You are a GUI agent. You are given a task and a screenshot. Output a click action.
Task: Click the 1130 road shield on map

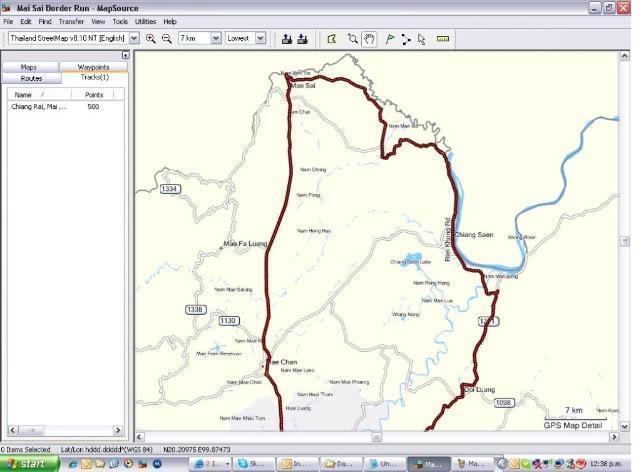[228, 321]
